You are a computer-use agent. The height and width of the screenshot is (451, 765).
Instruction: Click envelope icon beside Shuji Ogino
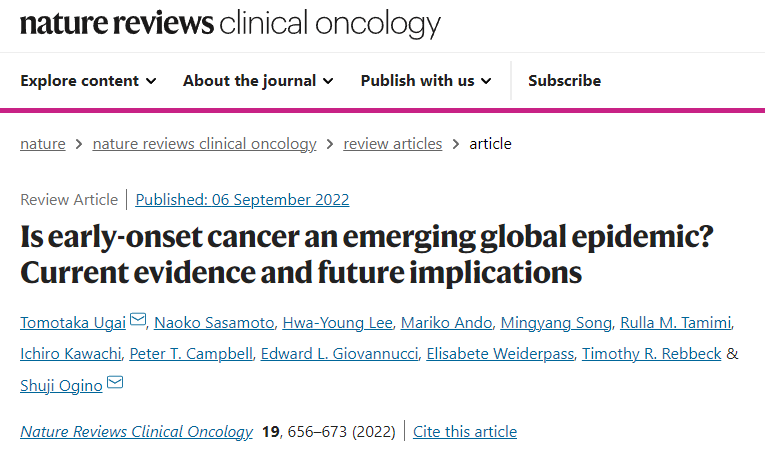coord(115,382)
